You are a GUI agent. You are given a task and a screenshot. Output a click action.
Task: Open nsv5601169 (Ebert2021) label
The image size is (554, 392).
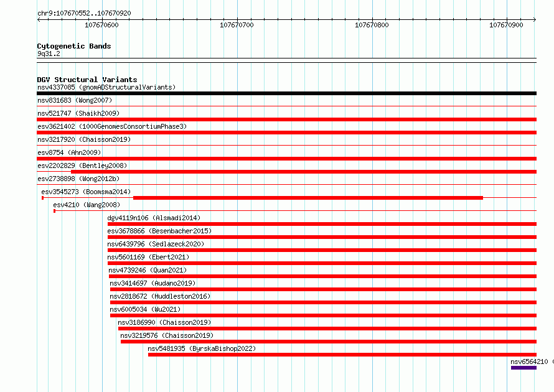(x=148, y=257)
